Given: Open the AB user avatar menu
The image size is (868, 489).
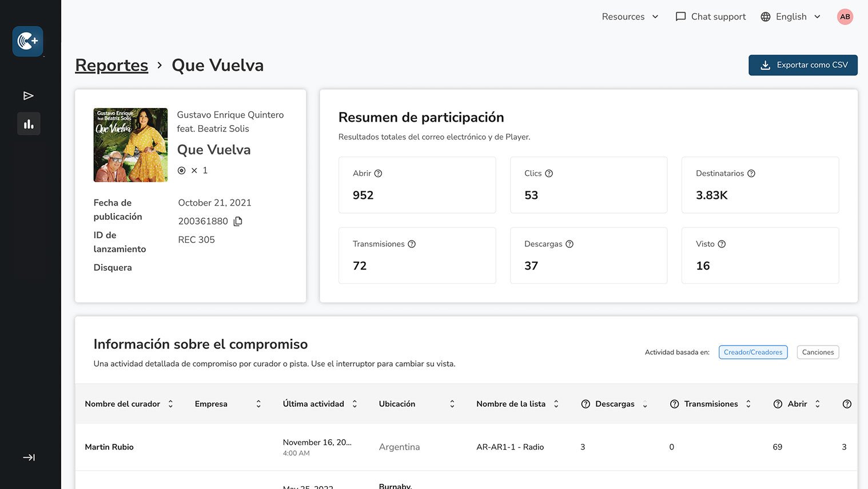Looking at the screenshot, I should (845, 17).
